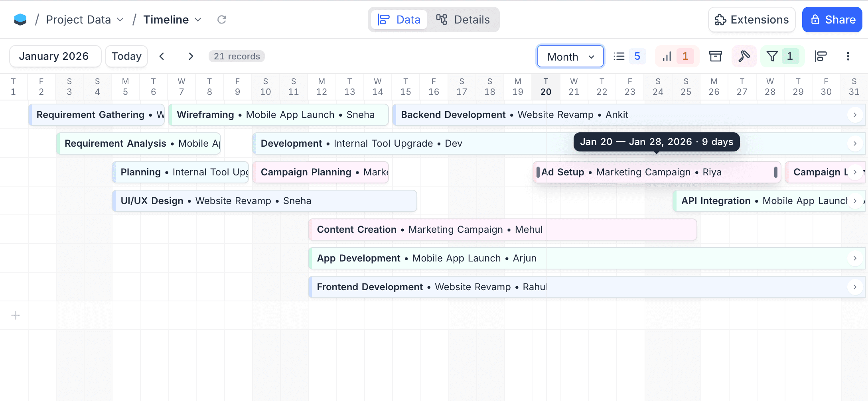This screenshot has width=868, height=401.
Task: Click the refresh icon beside Timeline
Action: (221, 20)
